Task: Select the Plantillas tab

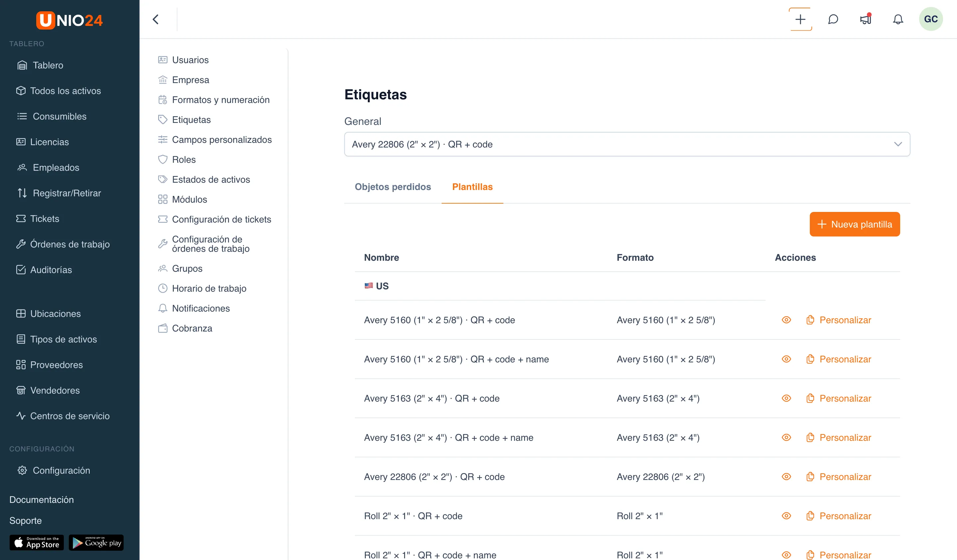Action: [472, 187]
